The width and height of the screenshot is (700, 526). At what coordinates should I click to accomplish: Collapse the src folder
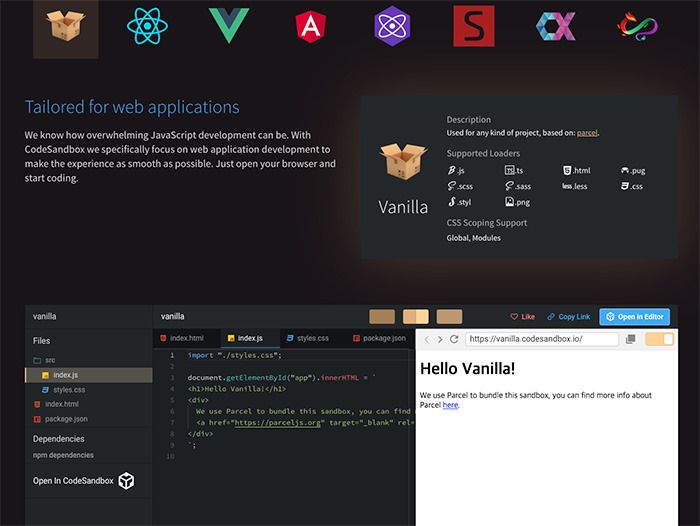[x=44, y=360]
